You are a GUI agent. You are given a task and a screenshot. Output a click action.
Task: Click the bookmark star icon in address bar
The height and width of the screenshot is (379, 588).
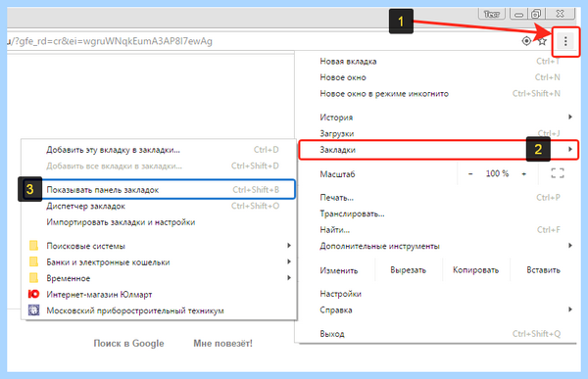[542, 41]
